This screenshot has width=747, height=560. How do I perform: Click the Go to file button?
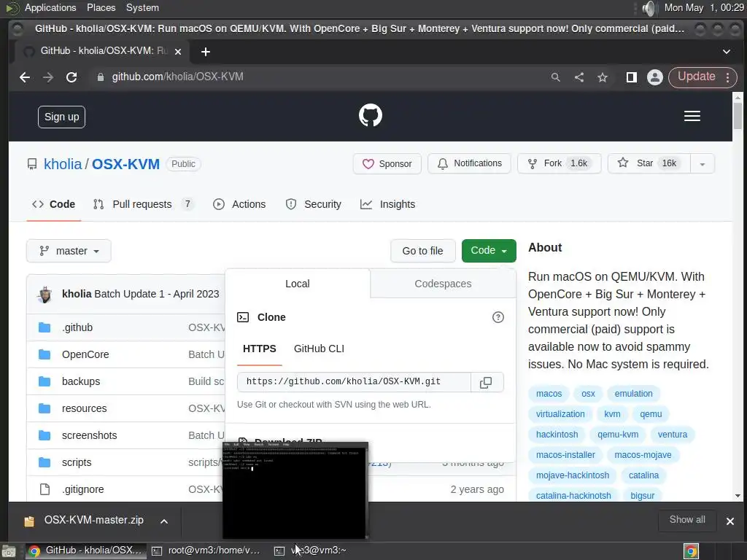click(x=422, y=251)
